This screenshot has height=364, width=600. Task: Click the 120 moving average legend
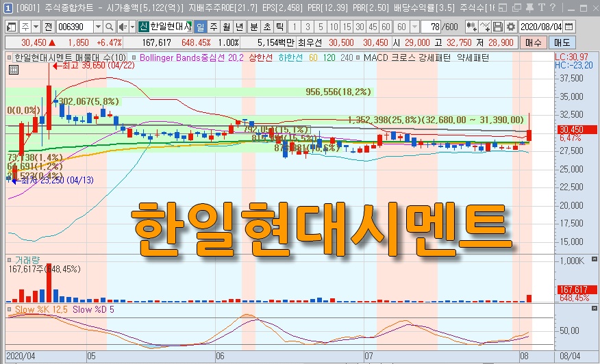coord(329,57)
